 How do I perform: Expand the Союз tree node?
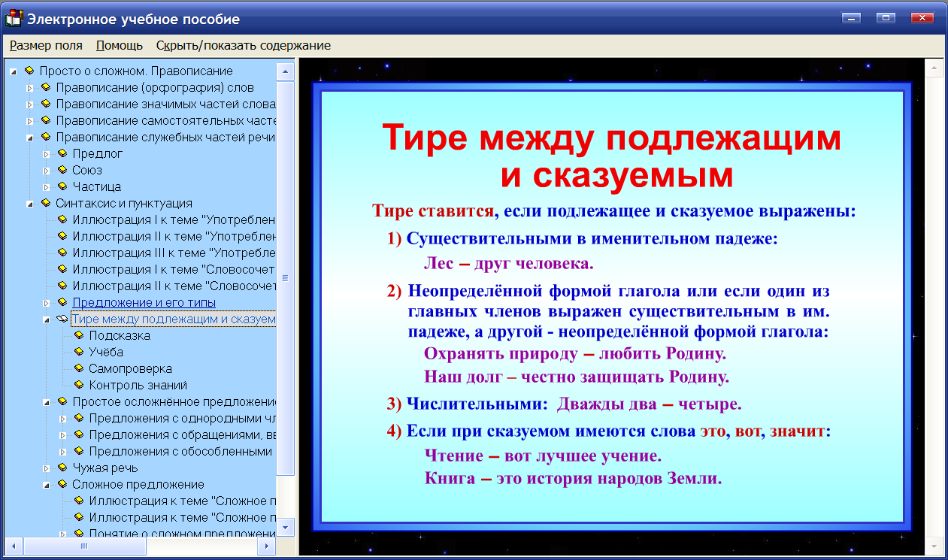(47, 171)
